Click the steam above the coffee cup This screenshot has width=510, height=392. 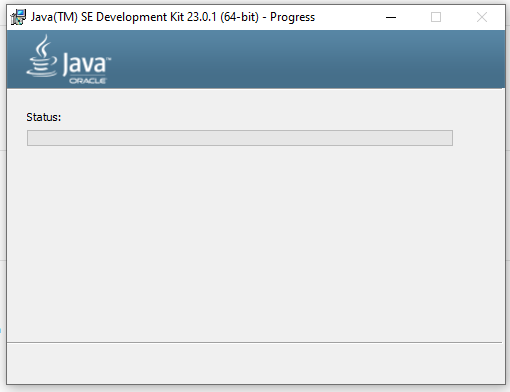tap(43, 45)
